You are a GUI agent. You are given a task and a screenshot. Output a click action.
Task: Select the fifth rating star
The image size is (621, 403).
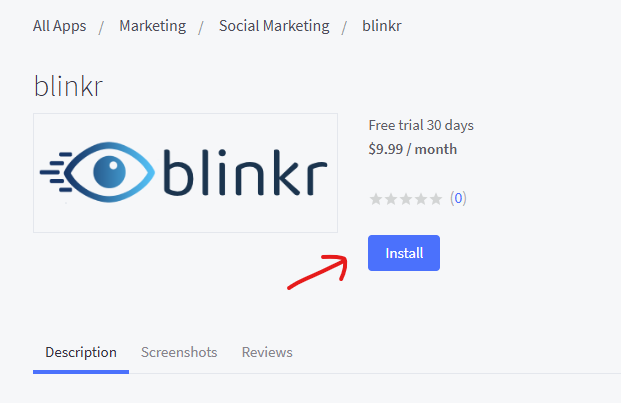click(x=436, y=199)
